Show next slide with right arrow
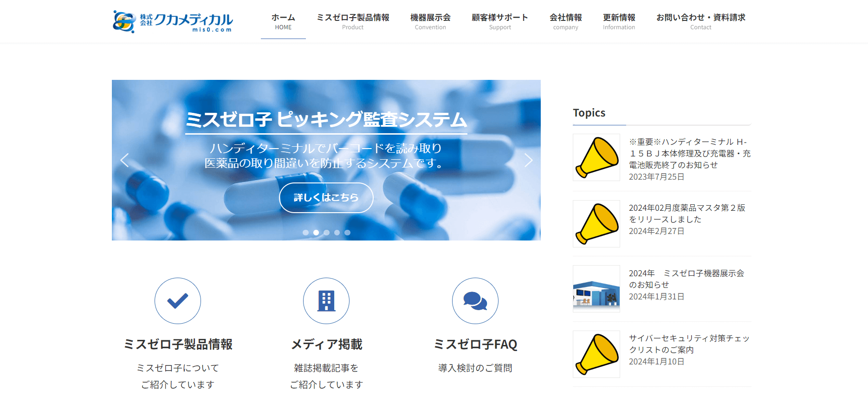This screenshot has height=403, width=868. [528, 160]
